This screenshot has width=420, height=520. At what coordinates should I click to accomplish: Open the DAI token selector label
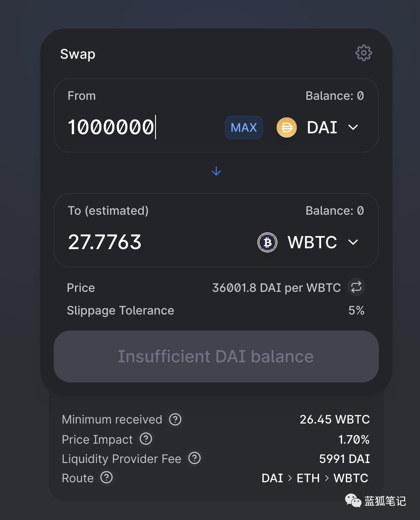(322, 127)
